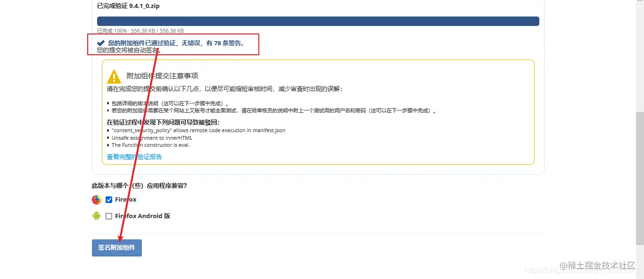Click the 已完成 100% · 556.38 KB status text
This screenshot has width=644, height=279.
pos(140,31)
